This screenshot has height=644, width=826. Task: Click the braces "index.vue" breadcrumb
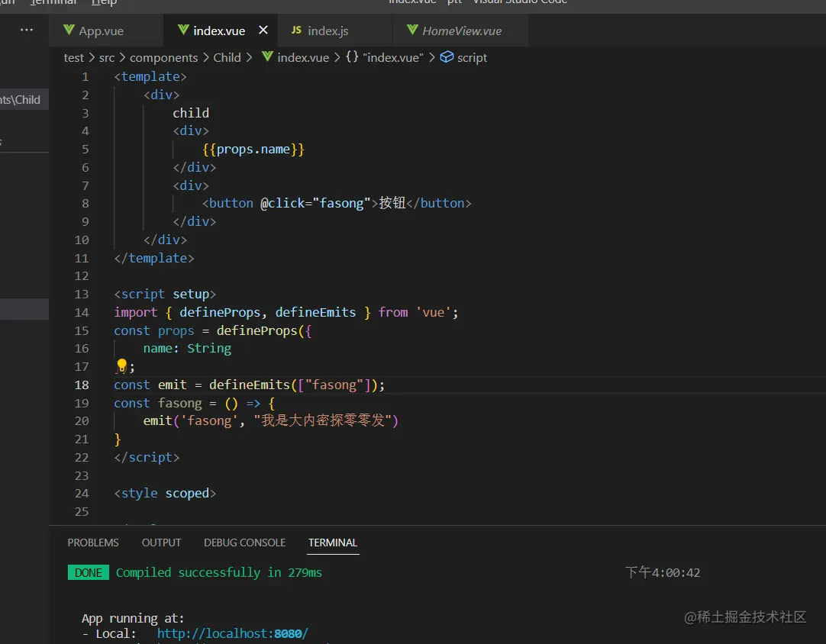[x=385, y=57]
